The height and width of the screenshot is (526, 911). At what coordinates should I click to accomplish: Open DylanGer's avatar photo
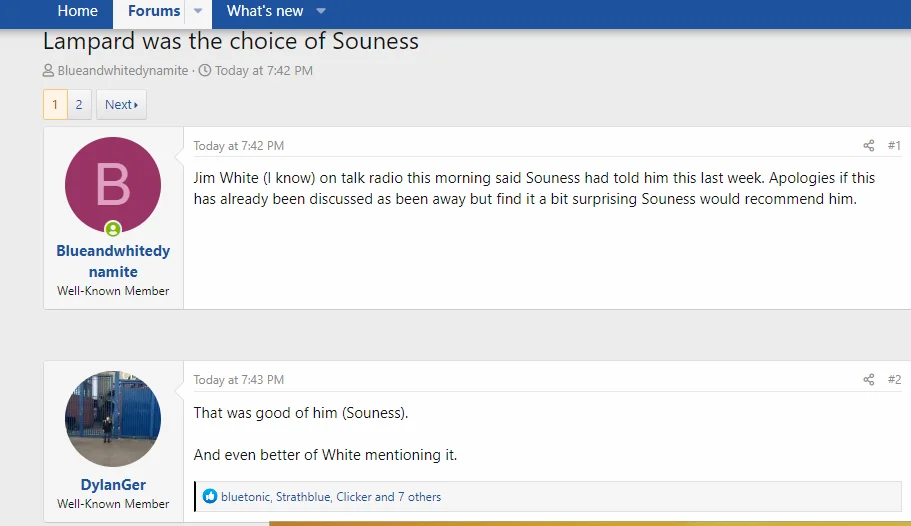pyautogui.click(x=113, y=419)
